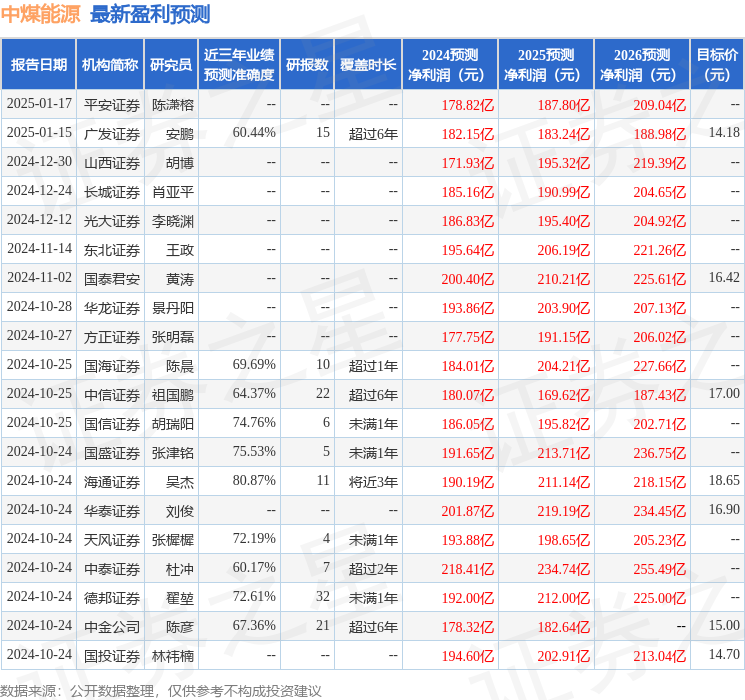The image size is (745, 700).
Task: Click the 2026 profit value 236.75亿
Action: [x=660, y=453]
